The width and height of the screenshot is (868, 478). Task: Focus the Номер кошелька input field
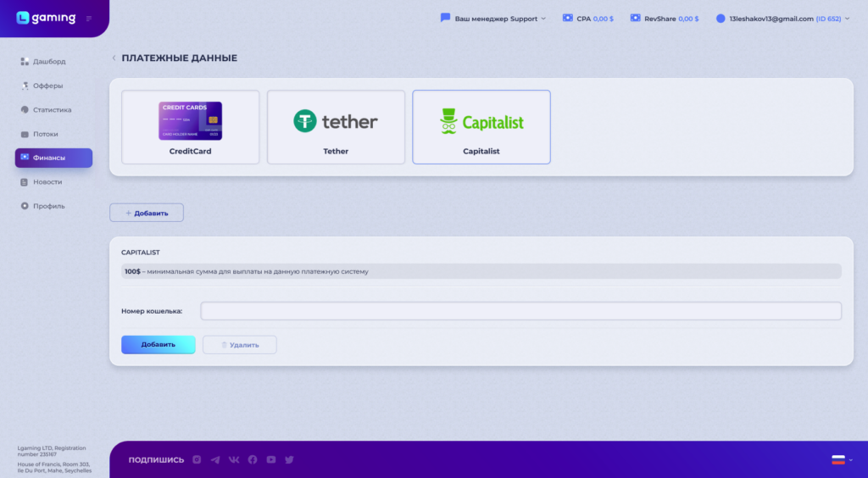click(521, 311)
